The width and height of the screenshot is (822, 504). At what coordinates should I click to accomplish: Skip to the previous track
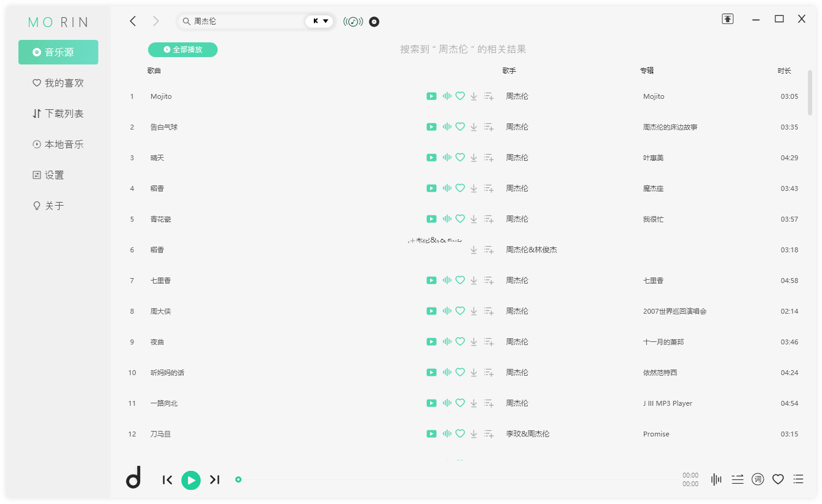tap(167, 480)
